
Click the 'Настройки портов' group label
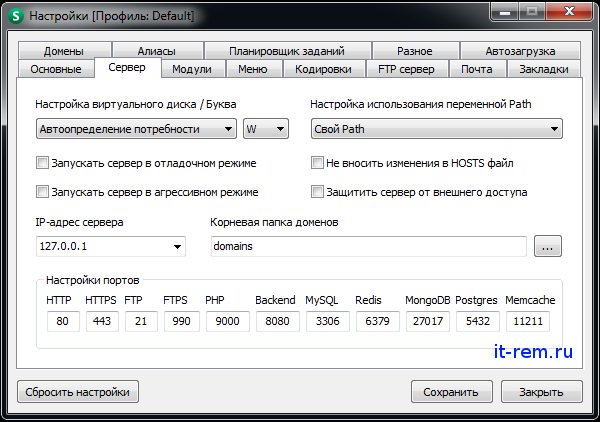pyautogui.click(x=93, y=280)
